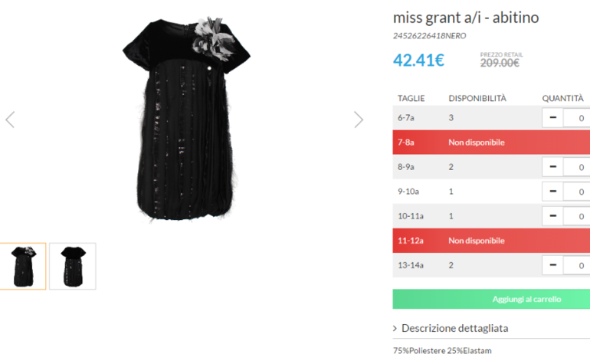590x364 pixels.
Task: Click the quantity field for size 10-11a
Action: [x=576, y=216]
